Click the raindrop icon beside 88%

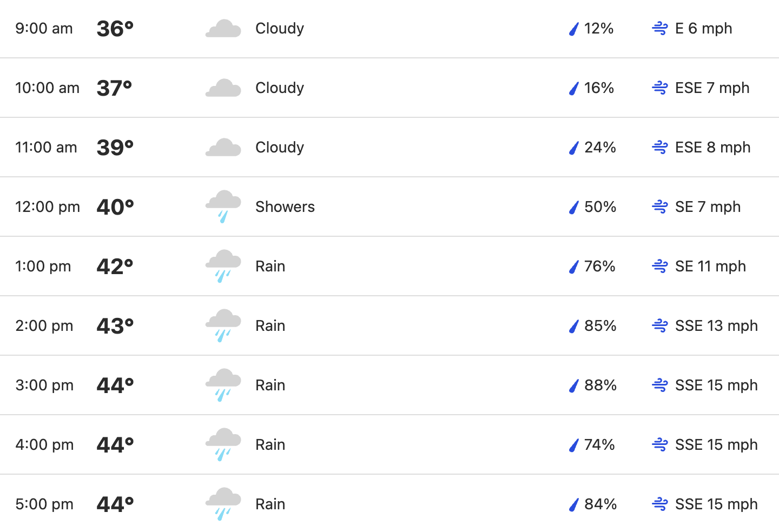[574, 385]
